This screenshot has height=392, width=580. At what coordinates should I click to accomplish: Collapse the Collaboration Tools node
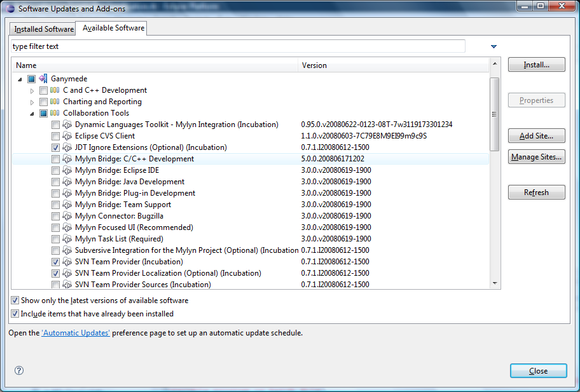click(32, 114)
